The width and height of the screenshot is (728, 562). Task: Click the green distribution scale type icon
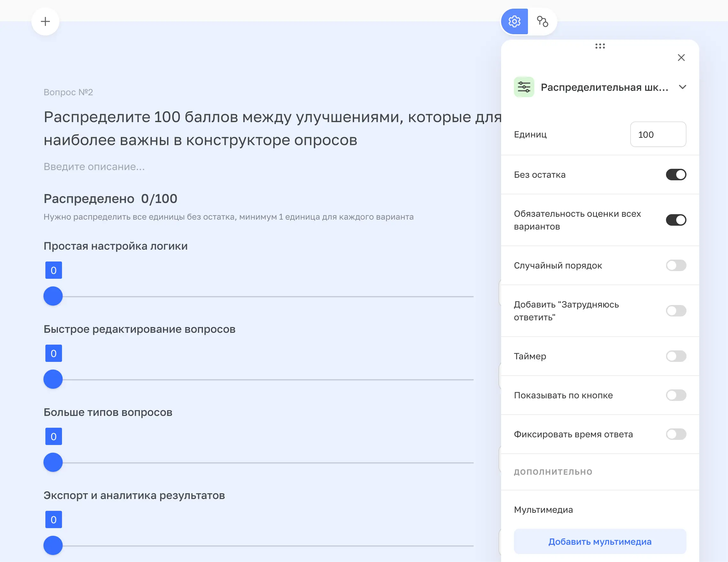point(524,87)
